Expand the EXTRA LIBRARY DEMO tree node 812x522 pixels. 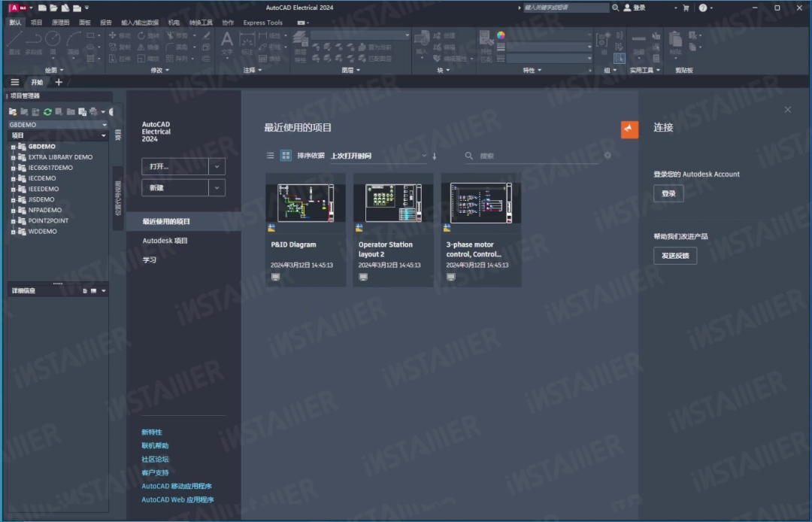[x=13, y=157]
